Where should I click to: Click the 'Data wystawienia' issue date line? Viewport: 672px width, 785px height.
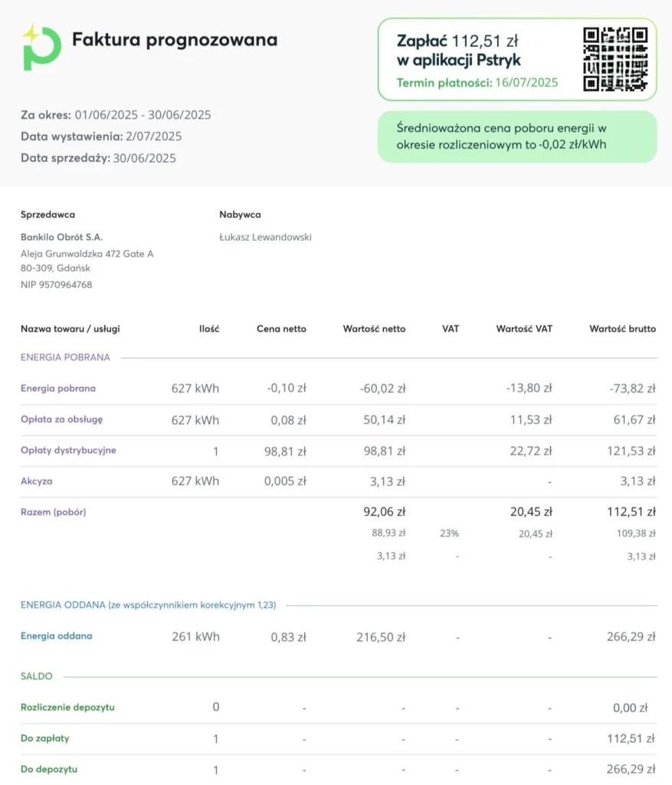pos(101,136)
